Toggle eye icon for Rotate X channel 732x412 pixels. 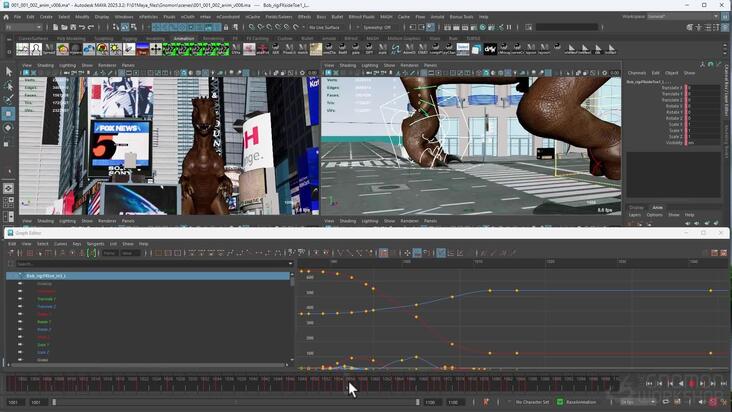[20, 314]
